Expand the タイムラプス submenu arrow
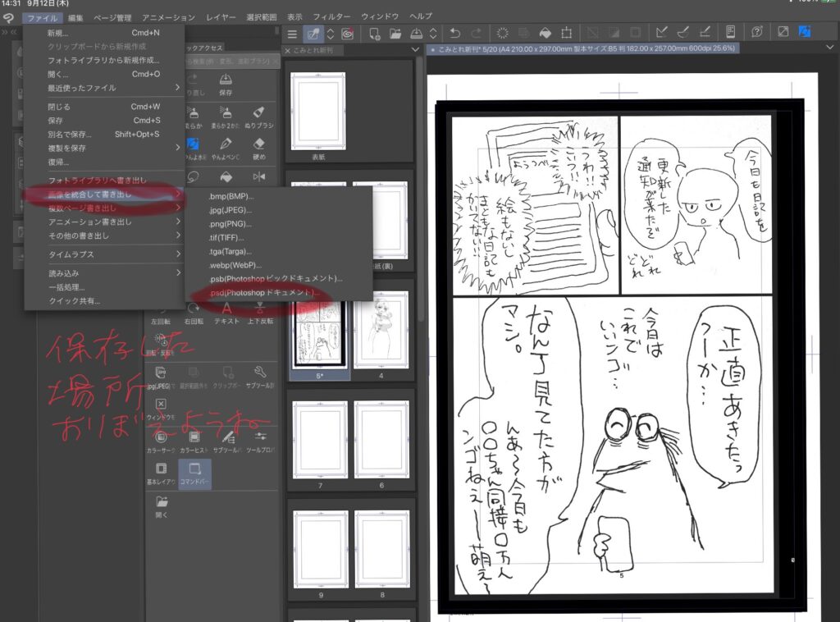This screenshot has width=840, height=622. (x=177, y=254)
